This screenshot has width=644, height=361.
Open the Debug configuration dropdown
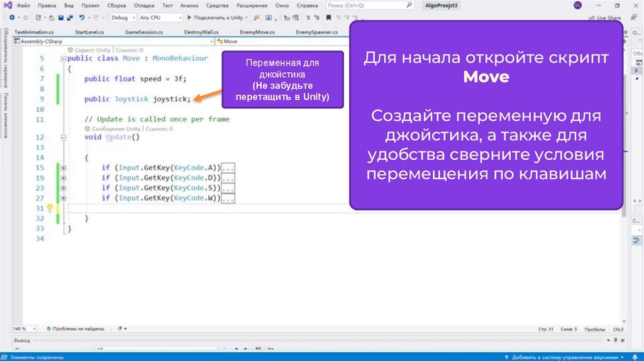[x=123, y=18]
